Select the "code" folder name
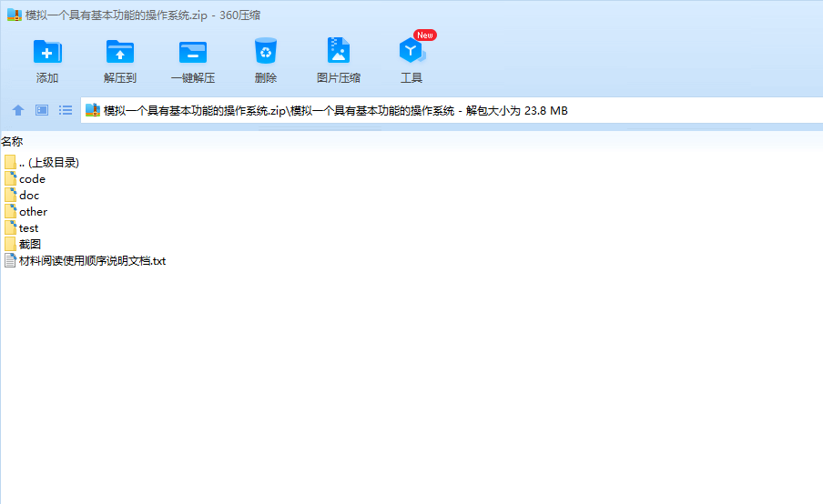 pyautogui.click(x=32, y=179)
